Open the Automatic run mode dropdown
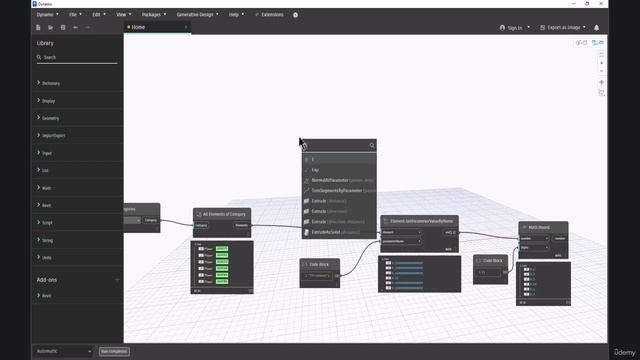640x360 pixels. pos(64,351)
